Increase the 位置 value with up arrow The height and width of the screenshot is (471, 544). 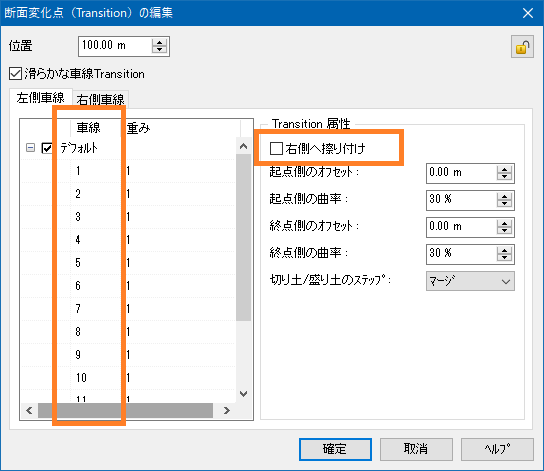[160, 43]
